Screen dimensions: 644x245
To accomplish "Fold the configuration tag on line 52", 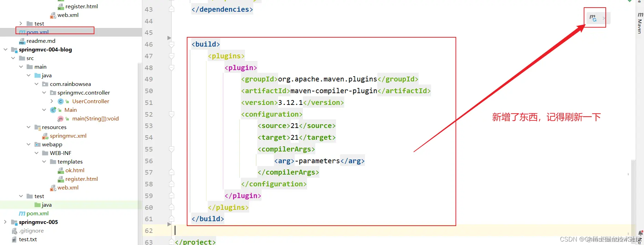I will tap(172, 114).
